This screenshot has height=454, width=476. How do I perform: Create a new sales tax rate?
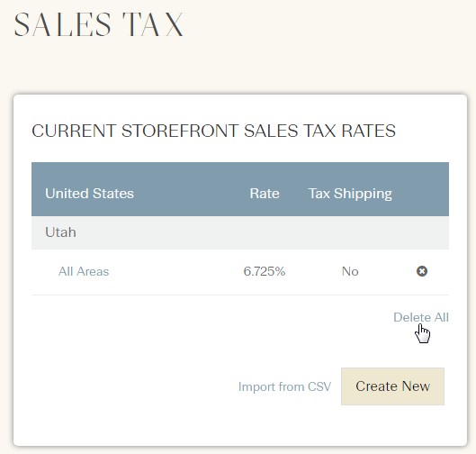392,386
